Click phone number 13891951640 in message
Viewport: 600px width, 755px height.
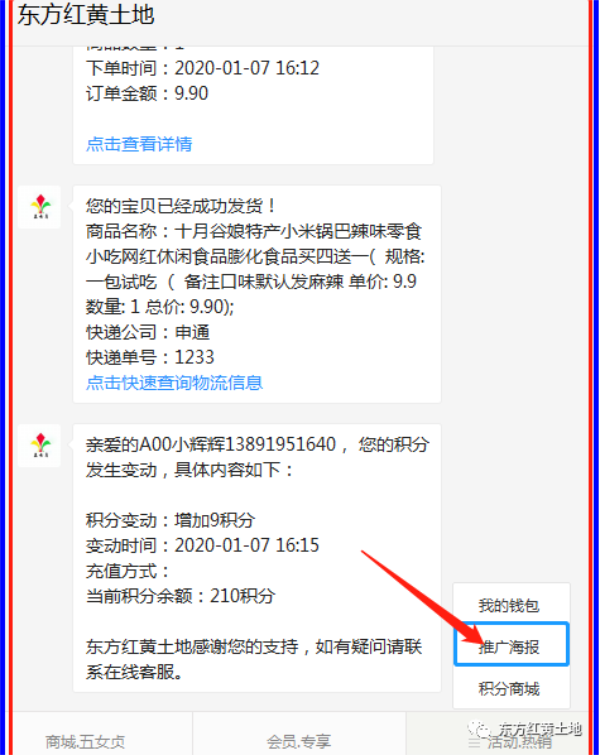pyautogui.click(x=280, y=444)
